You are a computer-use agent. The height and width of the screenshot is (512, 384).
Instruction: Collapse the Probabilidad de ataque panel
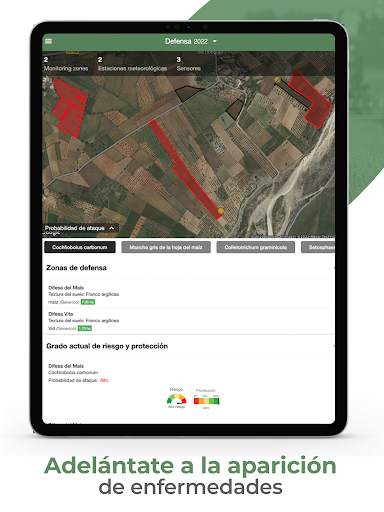click(80, 228)
